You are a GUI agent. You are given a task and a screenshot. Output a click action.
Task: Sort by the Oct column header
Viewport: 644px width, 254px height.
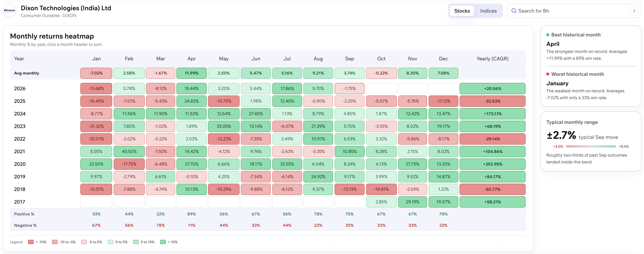tap(381, 59)
